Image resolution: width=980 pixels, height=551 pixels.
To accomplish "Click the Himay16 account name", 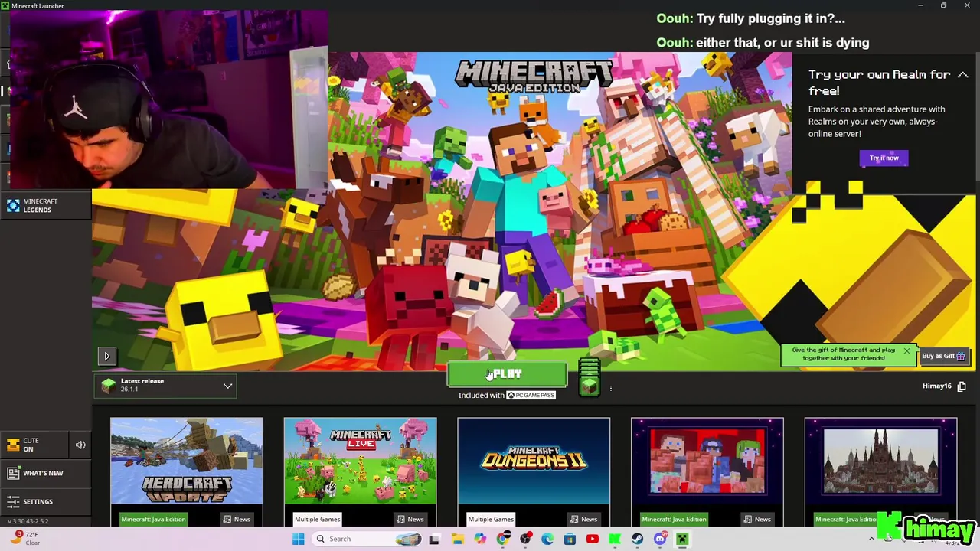I will [936, 386].
